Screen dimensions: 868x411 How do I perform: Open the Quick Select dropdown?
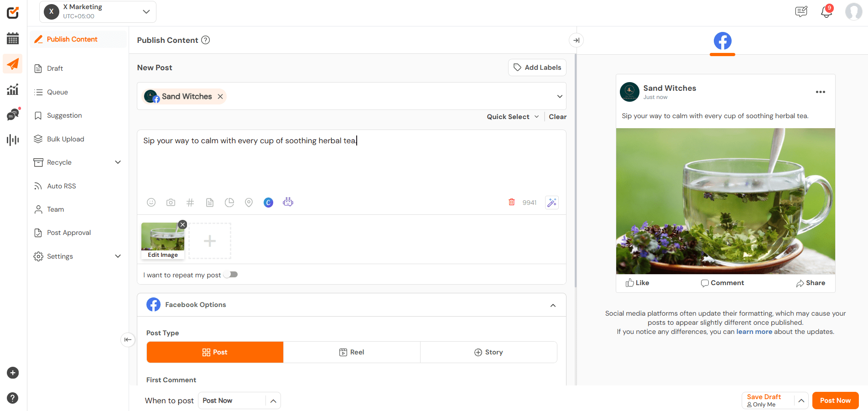pos(512,116)
